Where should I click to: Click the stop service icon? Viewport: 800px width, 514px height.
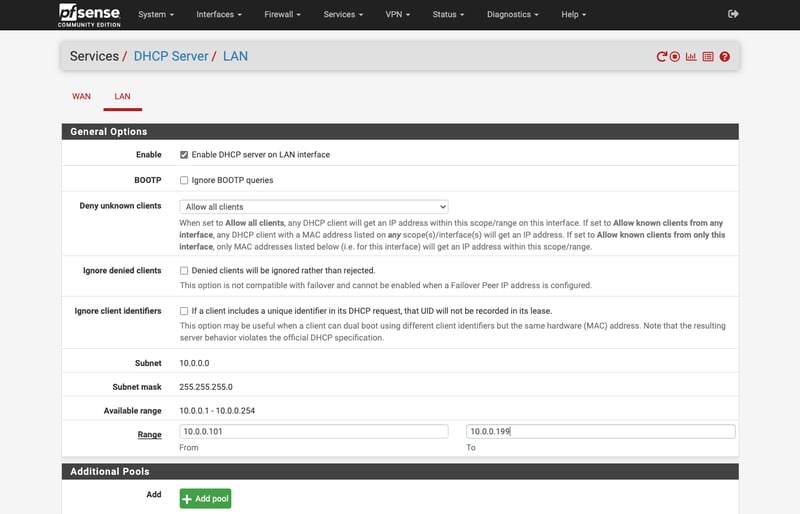point(675,57)
